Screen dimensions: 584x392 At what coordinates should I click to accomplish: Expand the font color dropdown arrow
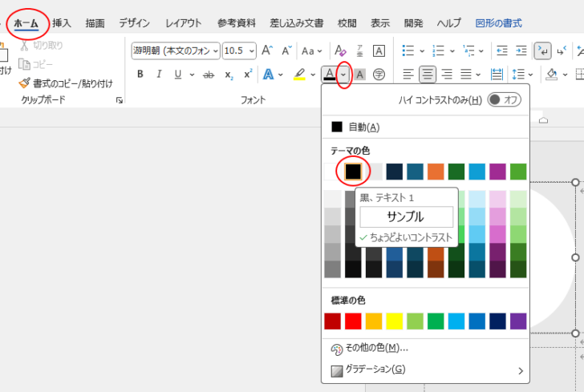(x=343, y=75)
